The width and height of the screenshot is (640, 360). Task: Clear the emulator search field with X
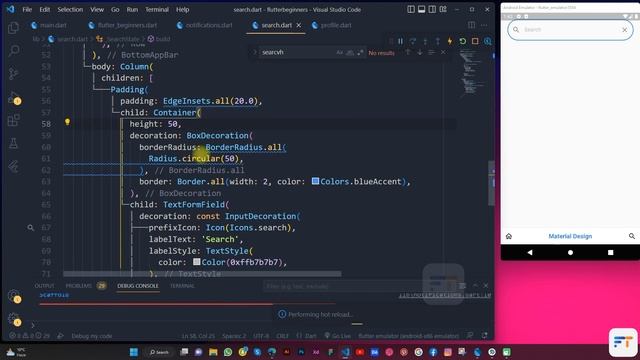[x=624, y=29]
